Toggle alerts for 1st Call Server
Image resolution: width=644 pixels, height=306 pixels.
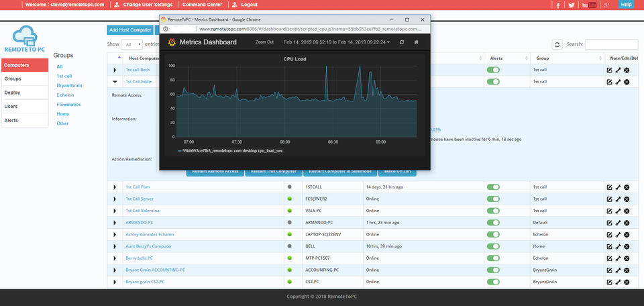pos(494,199)
